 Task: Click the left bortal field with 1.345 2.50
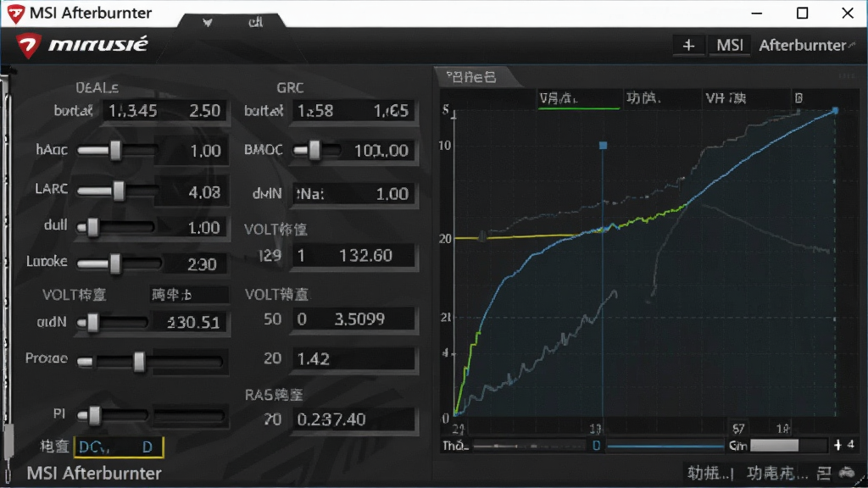coord(165,111)
